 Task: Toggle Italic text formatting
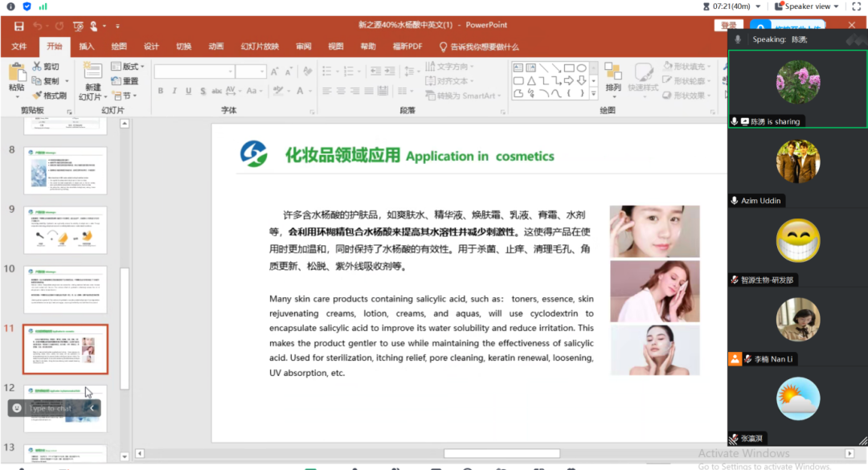click(x=175, y=91)
